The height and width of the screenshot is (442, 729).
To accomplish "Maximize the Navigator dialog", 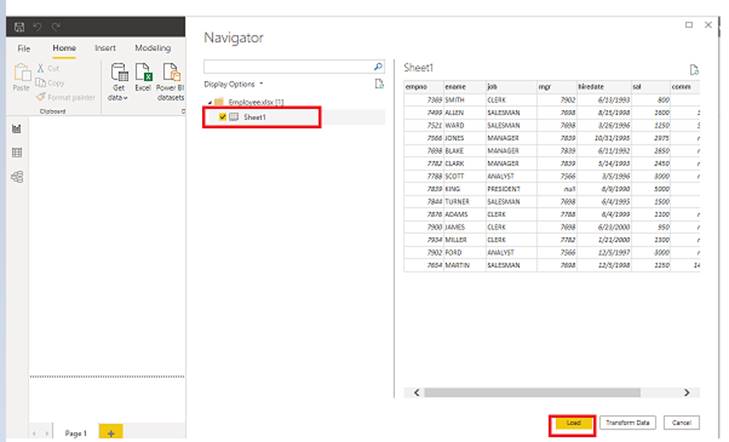I will (689, 25).
